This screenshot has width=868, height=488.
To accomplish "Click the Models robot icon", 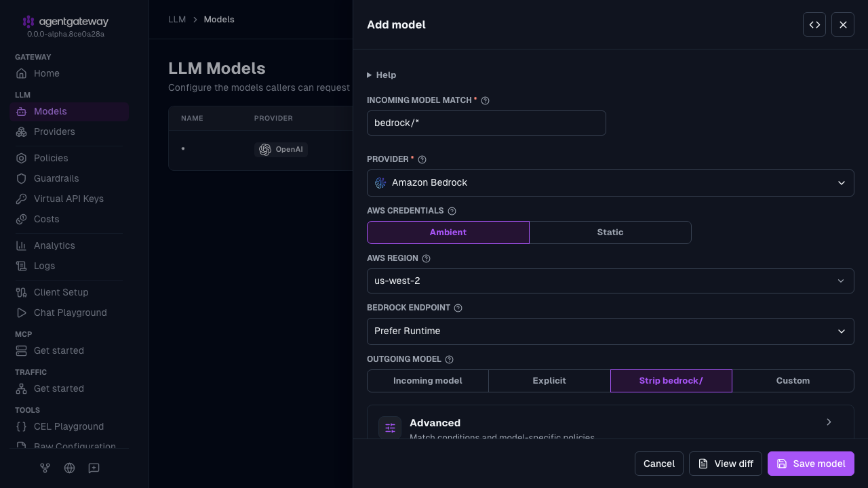I will 22,111.
